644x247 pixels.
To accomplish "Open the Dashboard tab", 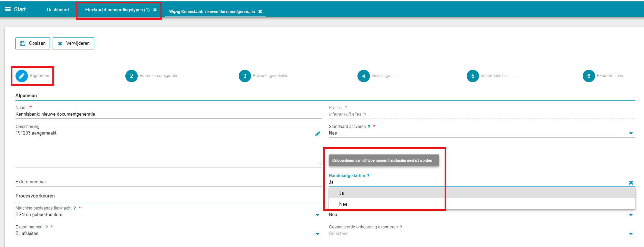I will pos(58,10).
